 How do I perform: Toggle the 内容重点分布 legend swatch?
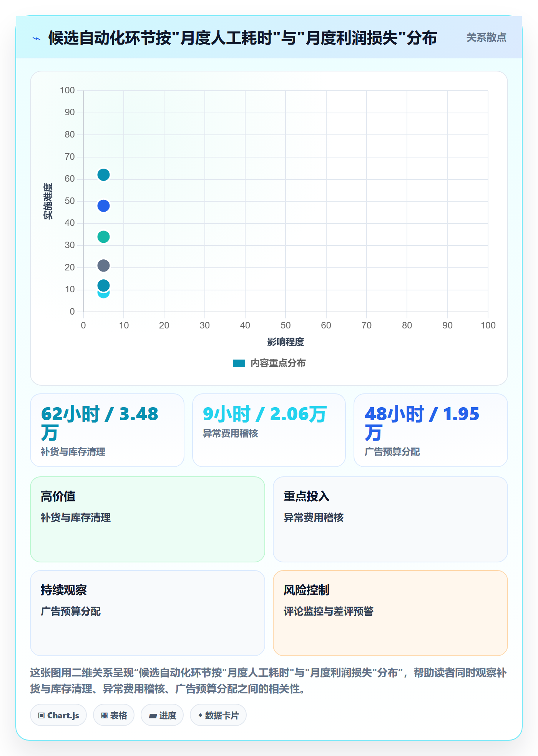[239, 363]
